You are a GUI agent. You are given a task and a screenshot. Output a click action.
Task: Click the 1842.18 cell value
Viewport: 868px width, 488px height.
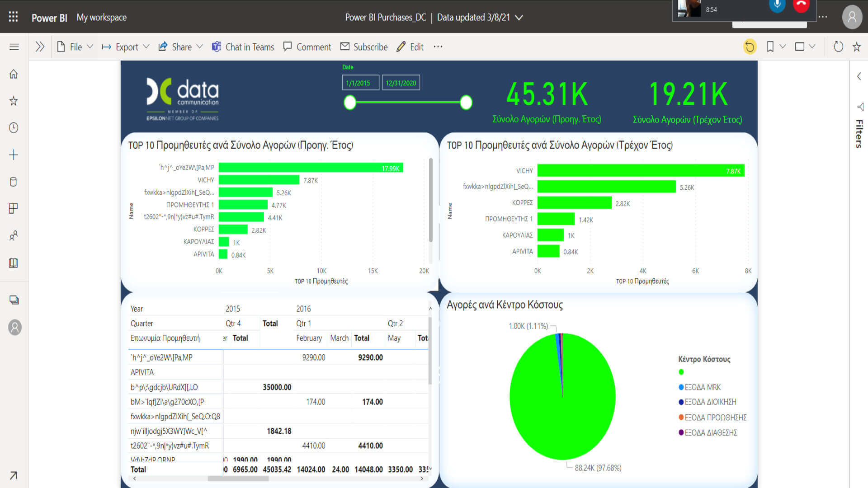pos(279,431)
